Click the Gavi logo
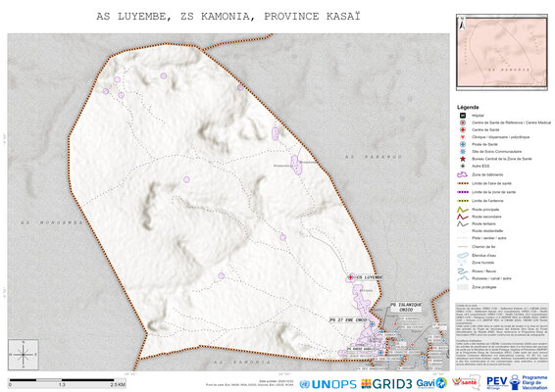This screenshot has width=555, height=392. [431, 383]
